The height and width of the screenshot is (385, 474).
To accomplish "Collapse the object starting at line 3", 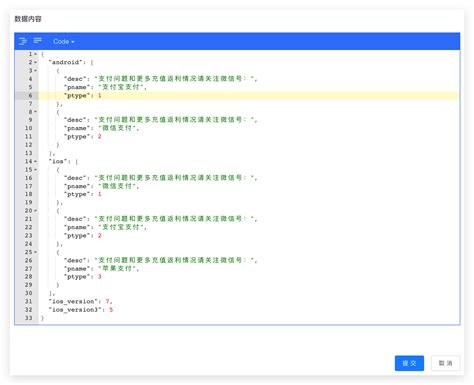I will click(x=35, y=71).
